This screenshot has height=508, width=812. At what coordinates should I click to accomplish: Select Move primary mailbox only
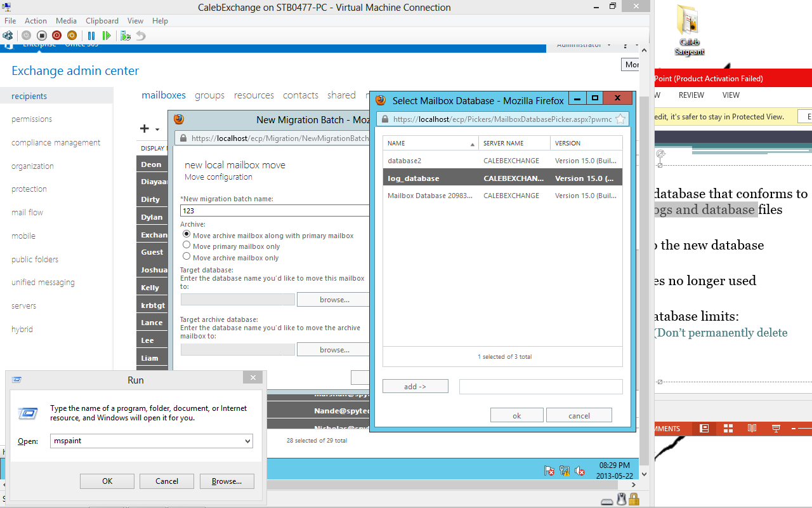pos(187,245)
